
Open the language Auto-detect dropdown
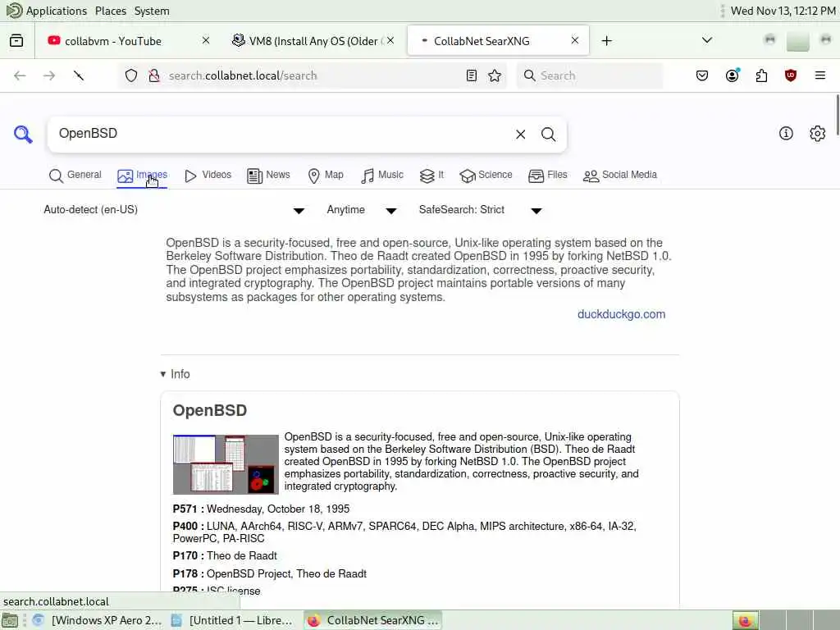(174, 210)
